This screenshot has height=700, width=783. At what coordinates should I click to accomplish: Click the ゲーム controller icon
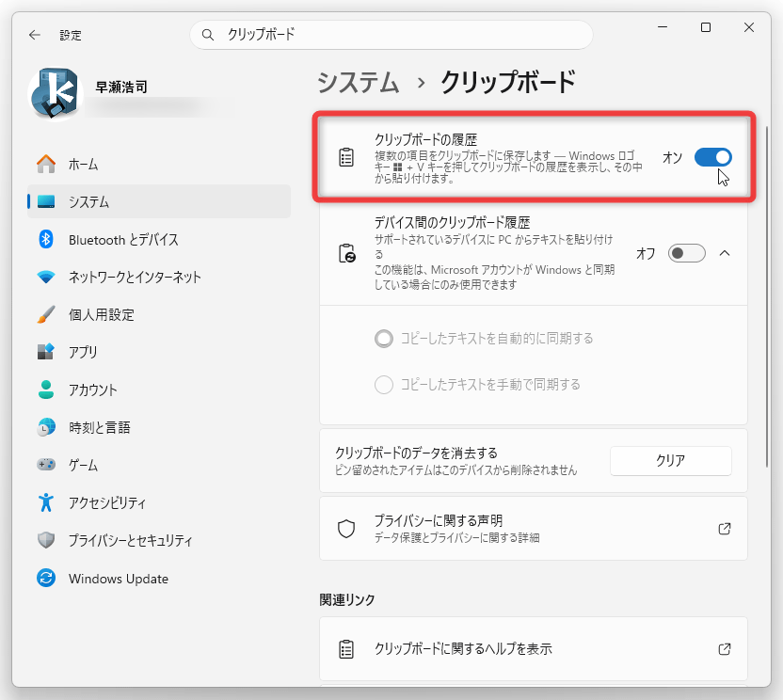coord(46,465)
